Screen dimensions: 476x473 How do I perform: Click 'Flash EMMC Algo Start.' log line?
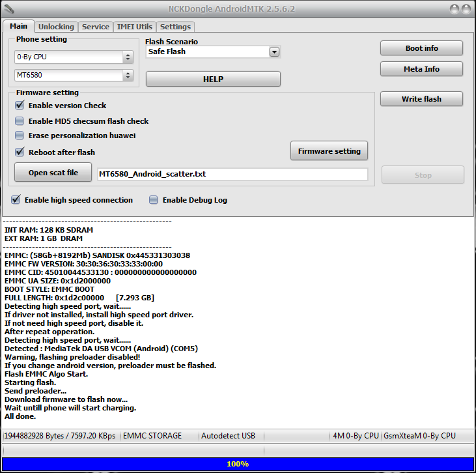pos(46,374)
